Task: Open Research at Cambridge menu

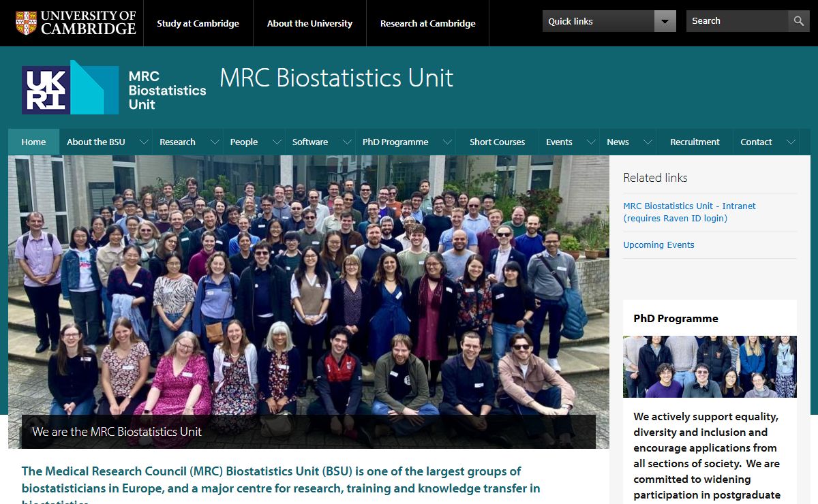Action: [428, 23]
